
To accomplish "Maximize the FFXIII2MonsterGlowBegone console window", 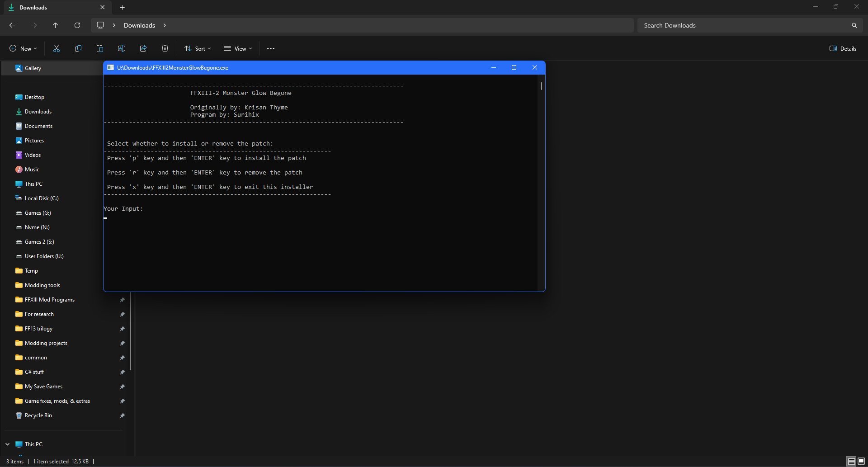I will point(514,67).
